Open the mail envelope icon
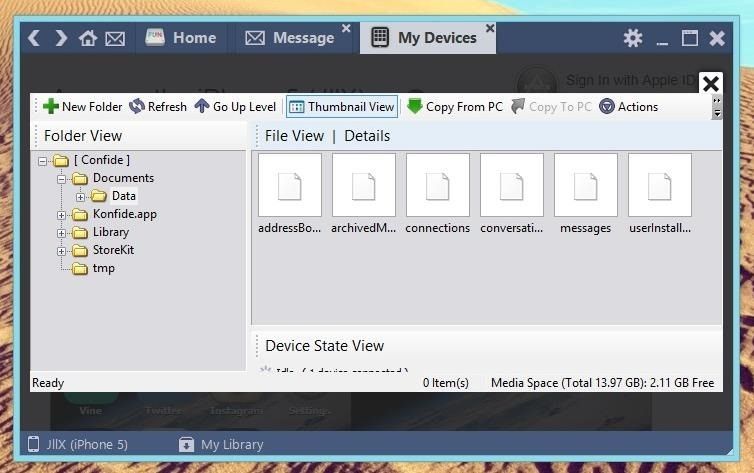This screenshot has height=473, width=754. 115,39
